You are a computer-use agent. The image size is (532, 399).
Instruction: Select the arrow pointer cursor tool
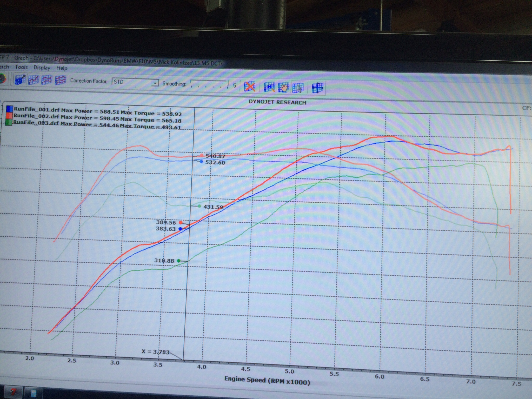pyautogui.click(x=298, y=88)
